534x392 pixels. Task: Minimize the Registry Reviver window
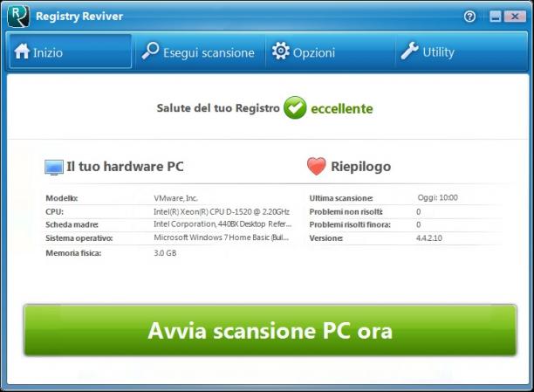pos(496,16)
